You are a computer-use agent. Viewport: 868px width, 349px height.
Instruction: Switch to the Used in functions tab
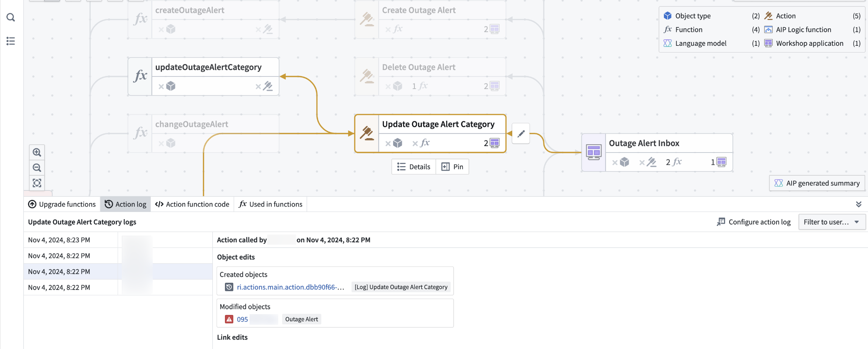tap(271, 204)
